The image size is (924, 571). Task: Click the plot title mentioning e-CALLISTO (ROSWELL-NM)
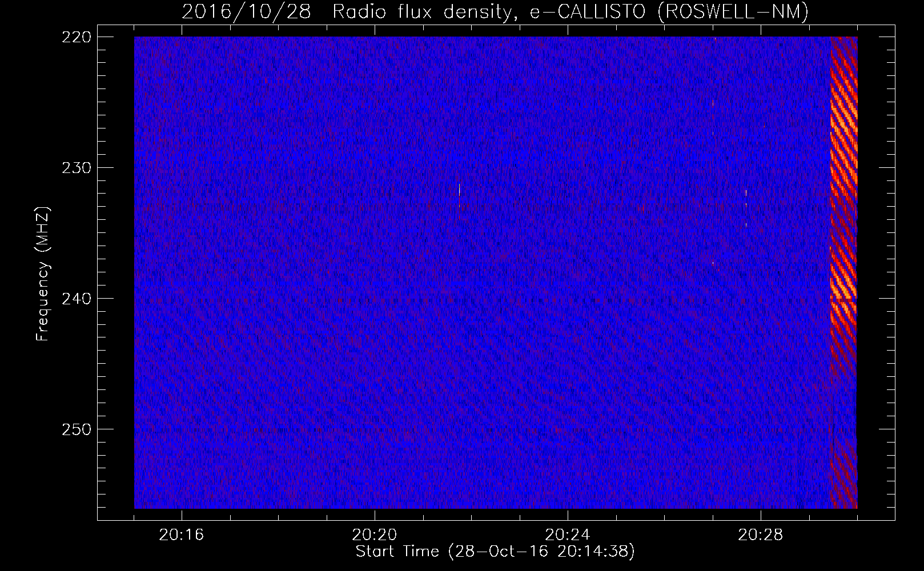tap(495, 11)
